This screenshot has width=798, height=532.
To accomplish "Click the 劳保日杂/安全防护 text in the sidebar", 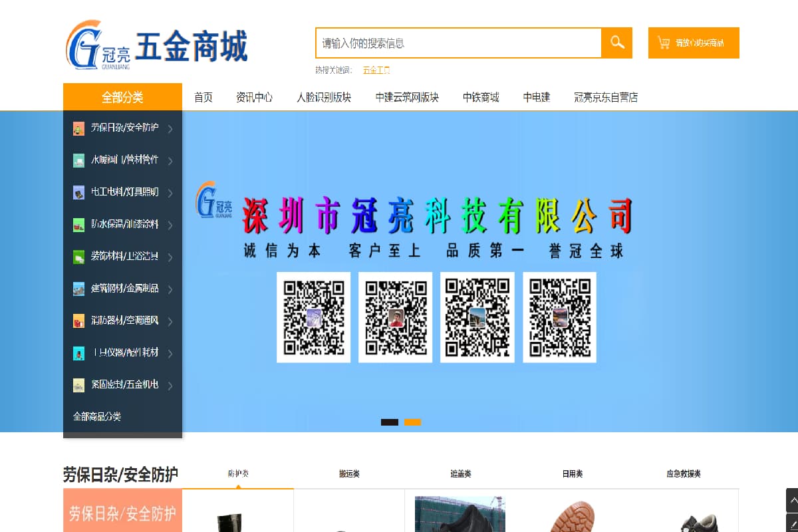I will pyautogui.click(x=125, y=128).
